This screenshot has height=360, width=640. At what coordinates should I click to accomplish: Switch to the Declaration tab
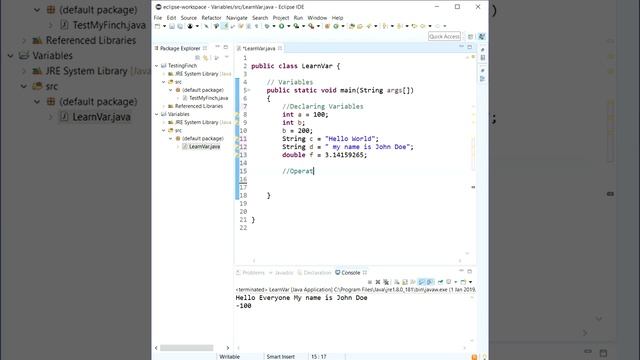(x=314, y=273)
